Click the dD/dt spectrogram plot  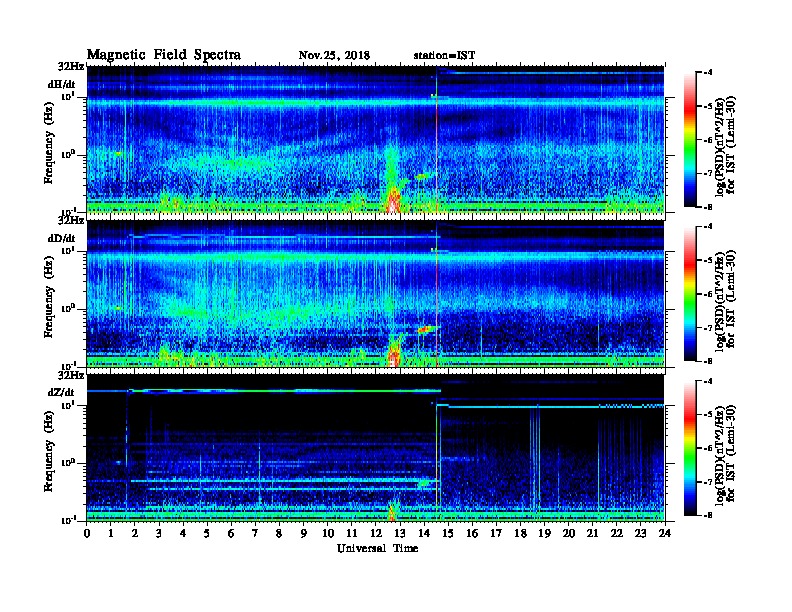(x=376, y=293)
